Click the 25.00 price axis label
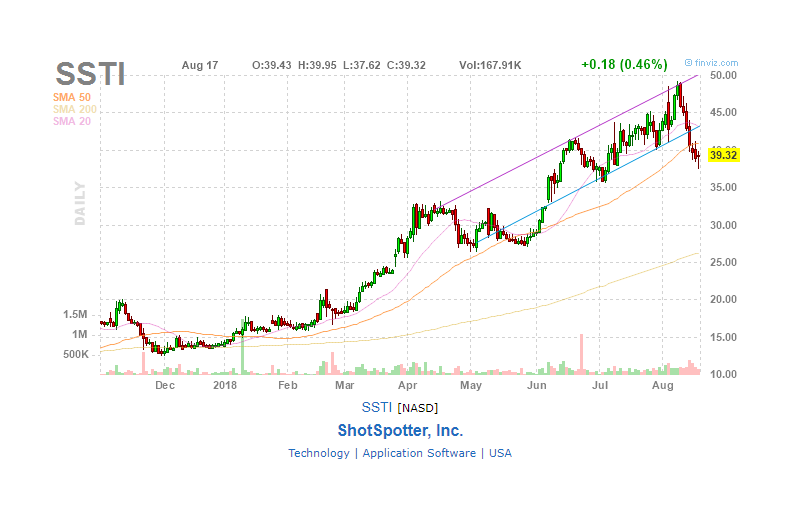Viewport: 791px width, 513px height. coord(723,262)
